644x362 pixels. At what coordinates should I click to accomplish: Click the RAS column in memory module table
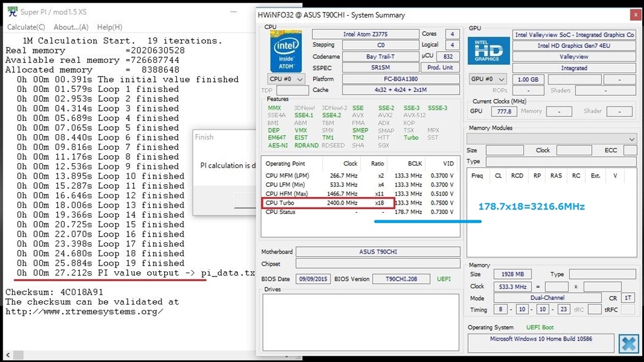click(x=556, y=176)
